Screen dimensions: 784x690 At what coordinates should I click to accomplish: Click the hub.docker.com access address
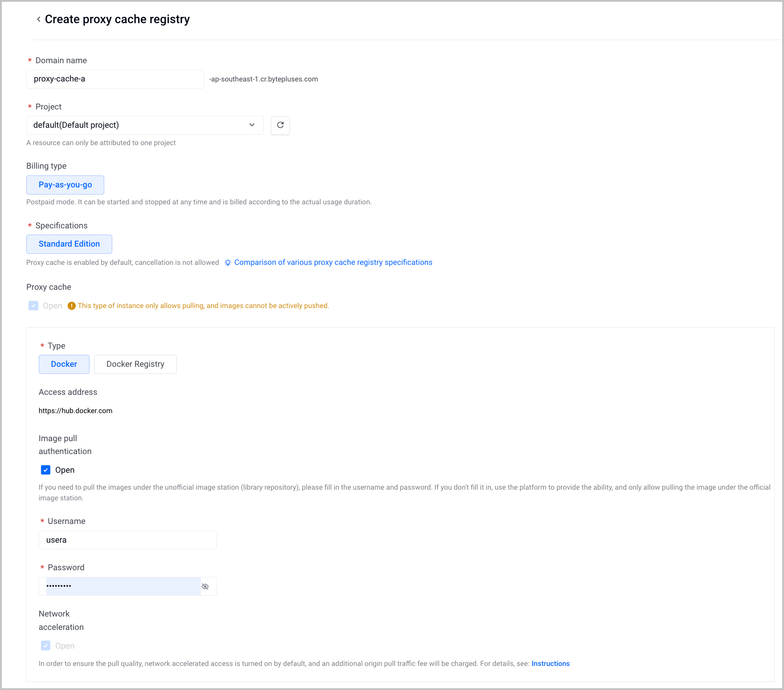76,411
